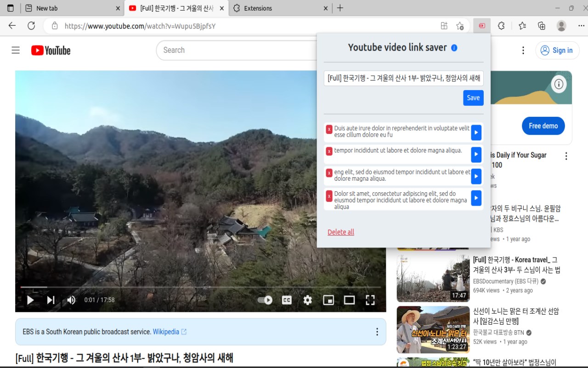Screen dimensions: 588x368
Task: Delete the saved 'tempor incididunt ut labore' link
Action: 329,151
